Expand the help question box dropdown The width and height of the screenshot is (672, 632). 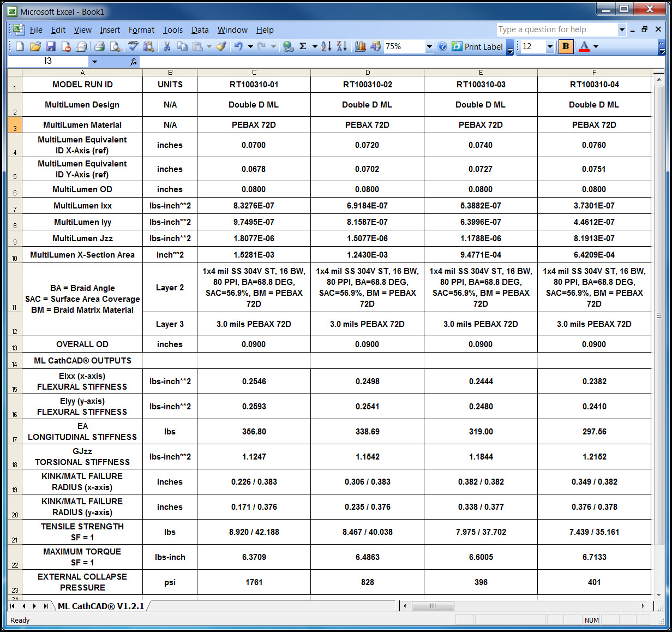pos(622,29)
